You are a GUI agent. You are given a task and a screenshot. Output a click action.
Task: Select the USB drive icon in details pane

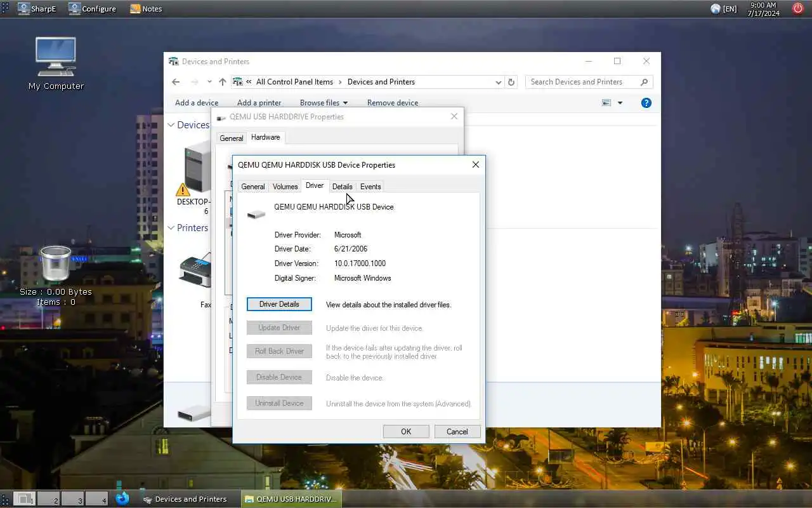pos(193,414)
